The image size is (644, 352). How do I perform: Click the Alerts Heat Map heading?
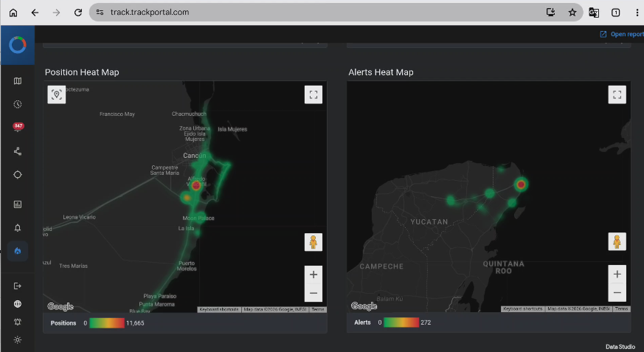coord(381,72)
